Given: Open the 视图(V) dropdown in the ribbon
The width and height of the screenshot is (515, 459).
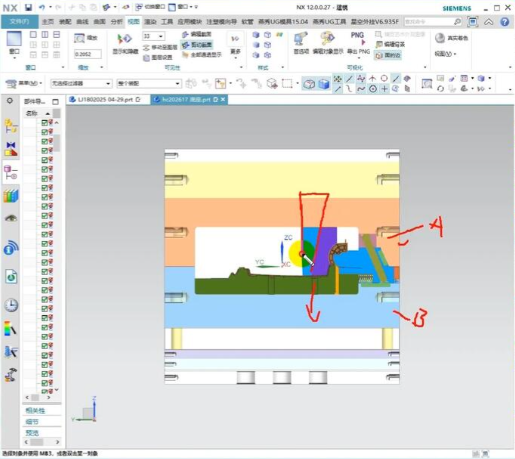Looking at the screenshot, I should [x=445, y=54].
